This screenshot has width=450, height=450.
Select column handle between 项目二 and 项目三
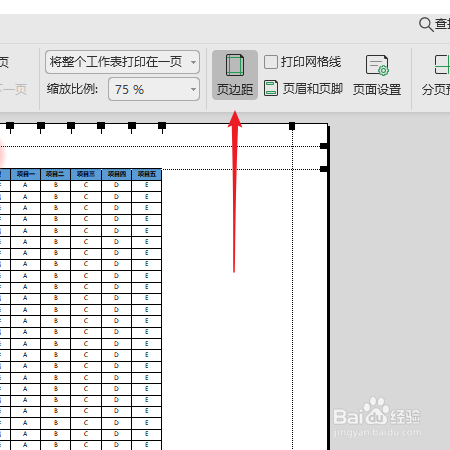[71, 126]
